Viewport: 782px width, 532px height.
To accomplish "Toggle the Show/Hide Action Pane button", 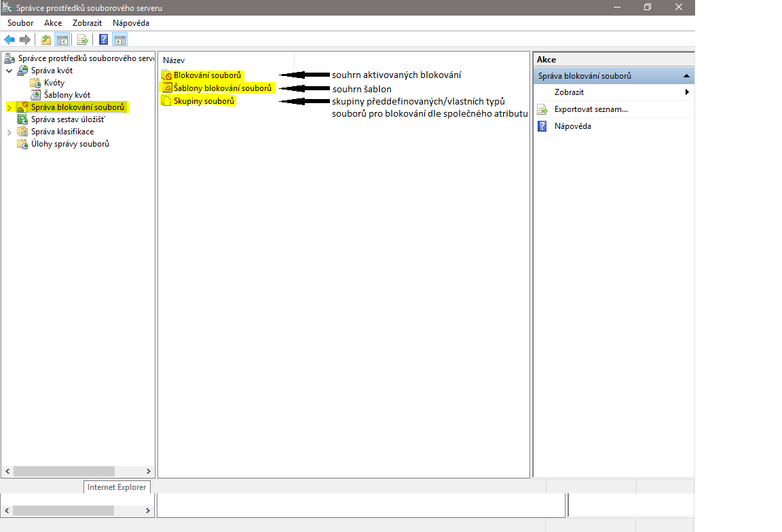I will (120, 39).
